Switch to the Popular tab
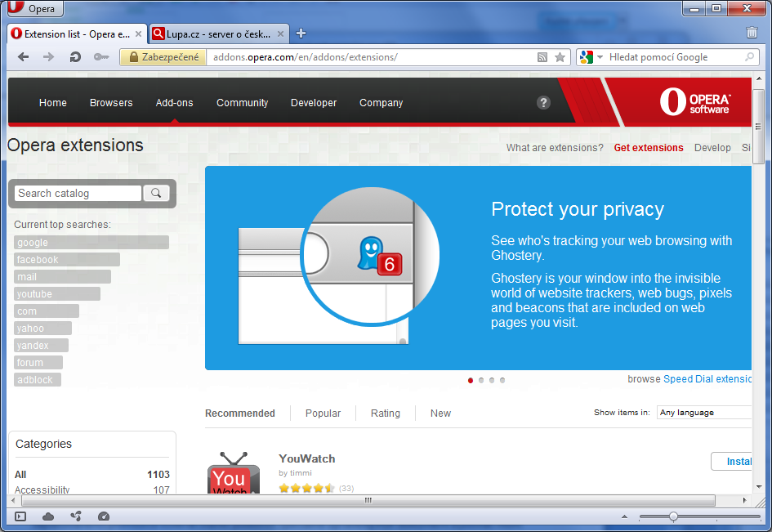772x532 pixels. pyautogui.click(x=323, y=414)
